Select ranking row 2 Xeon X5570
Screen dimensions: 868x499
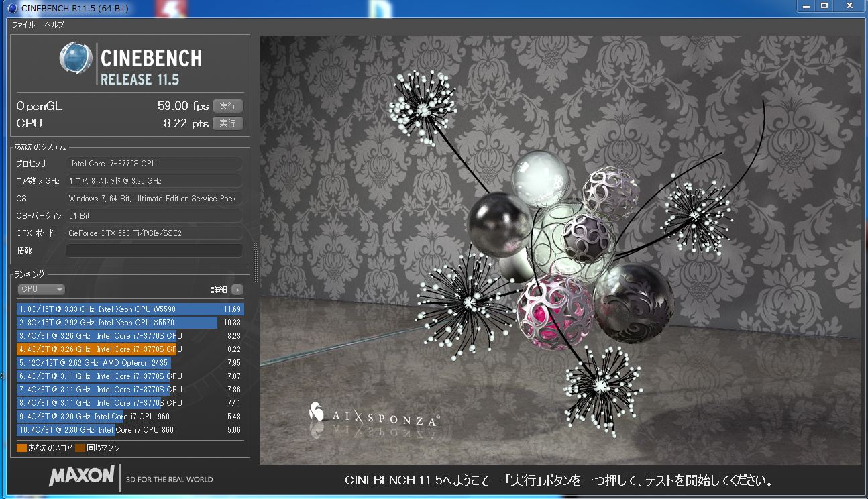click(x=130, y=323)
